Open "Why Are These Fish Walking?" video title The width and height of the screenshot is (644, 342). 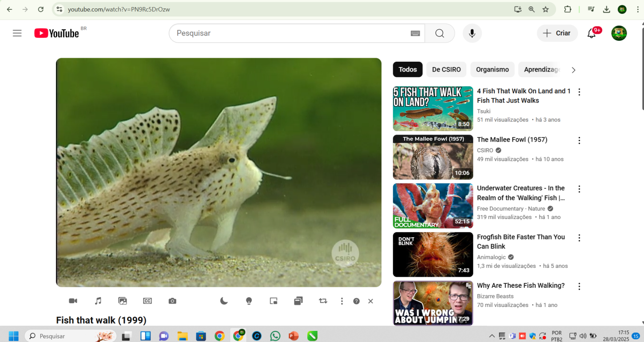click(x=521, y=286)
